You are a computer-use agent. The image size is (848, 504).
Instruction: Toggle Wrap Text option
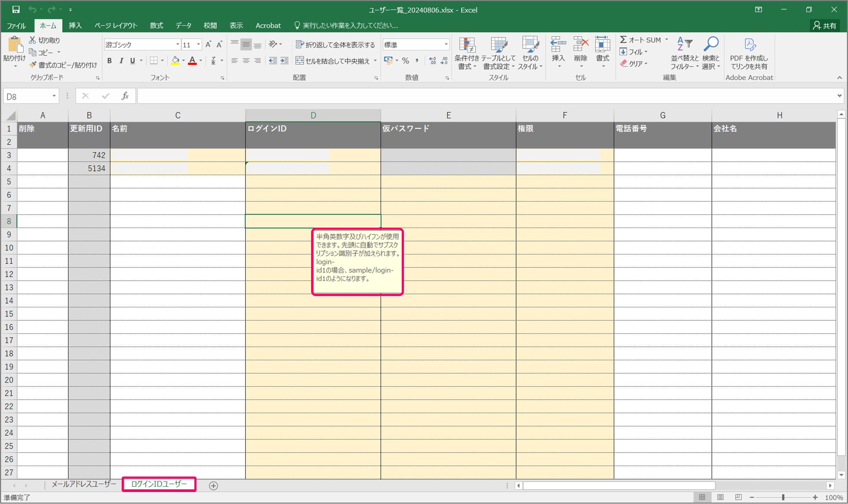click(335, 45)
